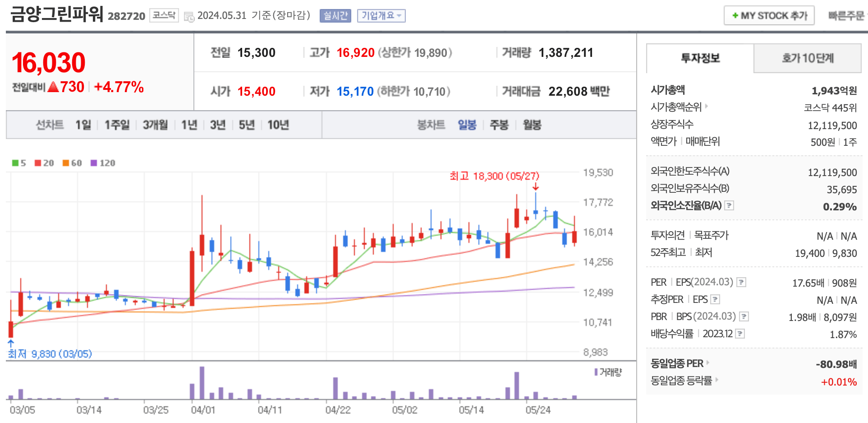Click the red 20-day moving average legend

(x=44, y=163)
